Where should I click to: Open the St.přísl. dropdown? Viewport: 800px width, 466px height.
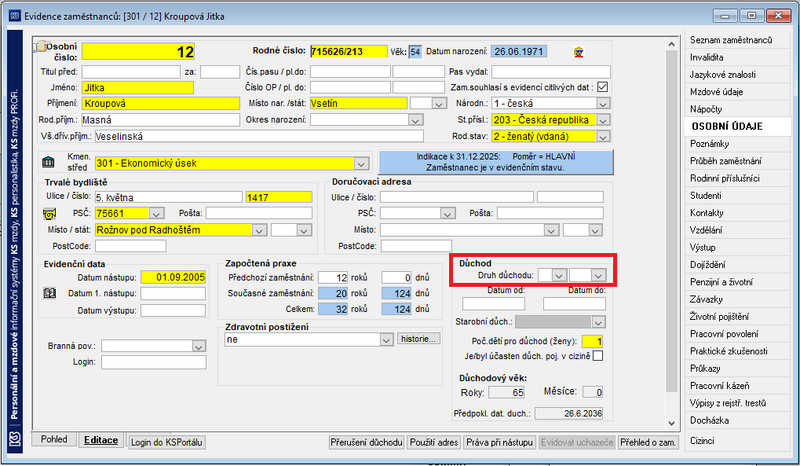pos(603,120)
